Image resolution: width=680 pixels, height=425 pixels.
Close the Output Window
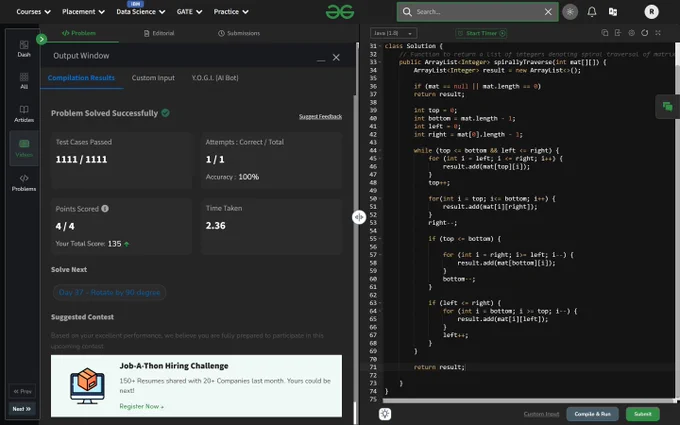[x=336, y=57]
